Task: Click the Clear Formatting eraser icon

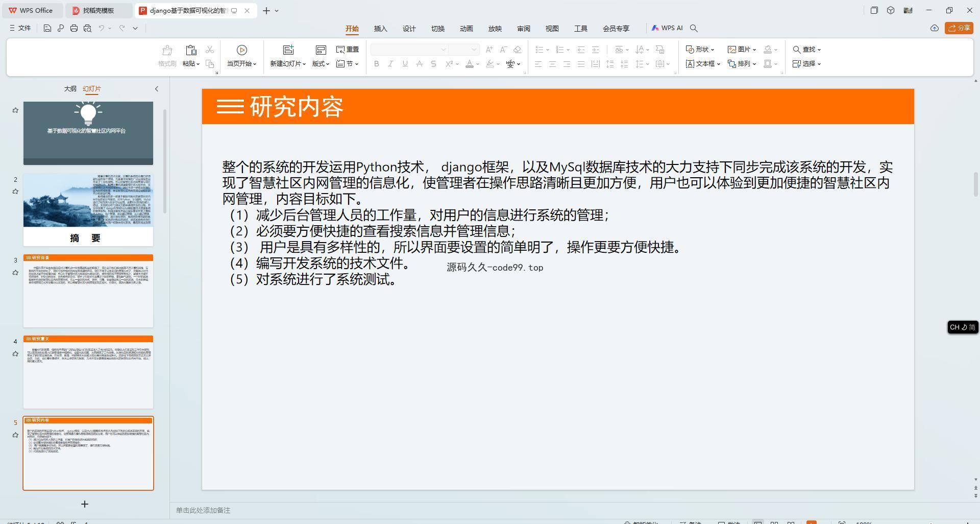Action: [517, 50]
